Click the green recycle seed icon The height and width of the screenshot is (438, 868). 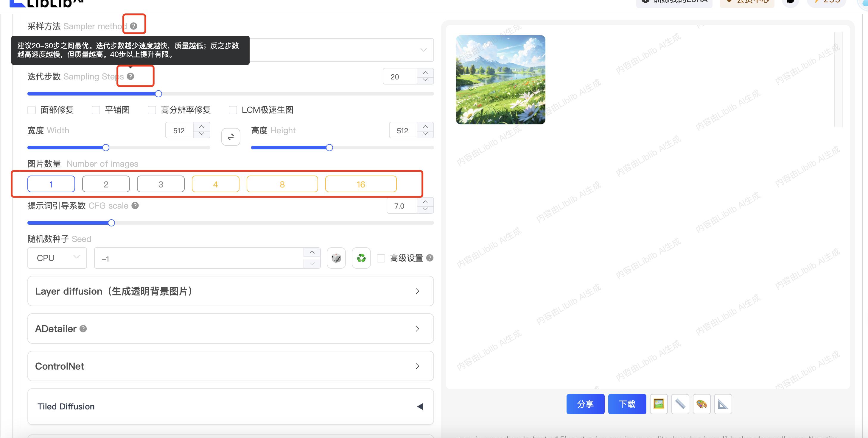[x=361, y=258]
